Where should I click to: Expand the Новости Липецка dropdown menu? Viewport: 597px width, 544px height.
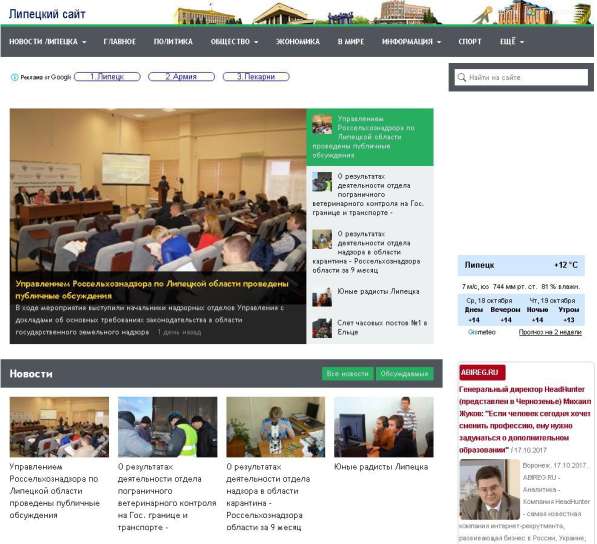tap(48, 42)
